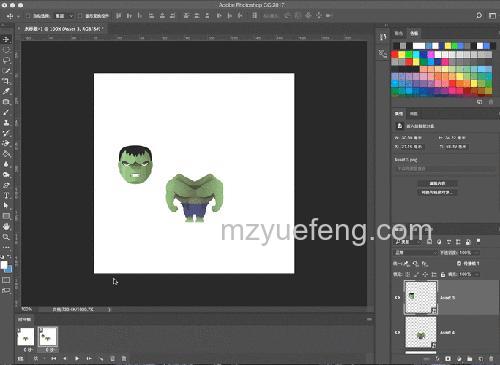Select the Marquee selection tool
Screen dimensions: 500x365
click(x=6, y=50)
